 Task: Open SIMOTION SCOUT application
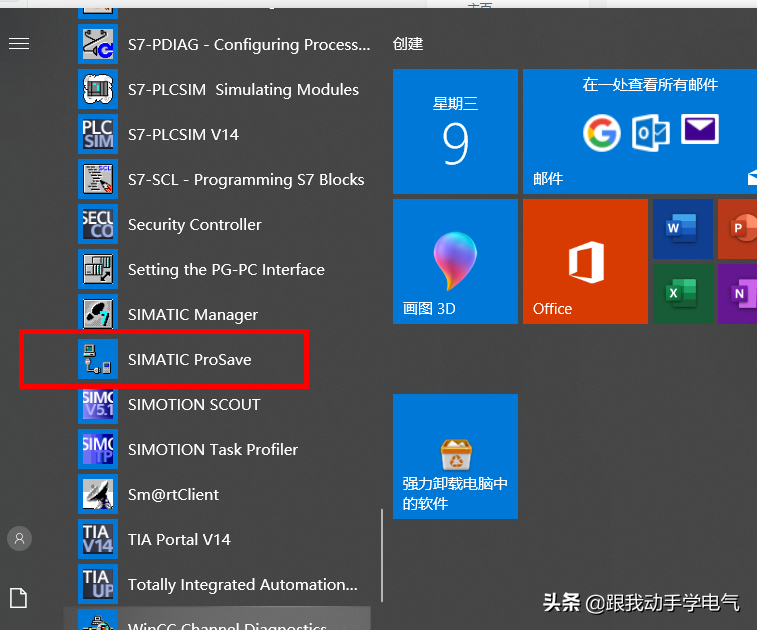click(193, 405)
